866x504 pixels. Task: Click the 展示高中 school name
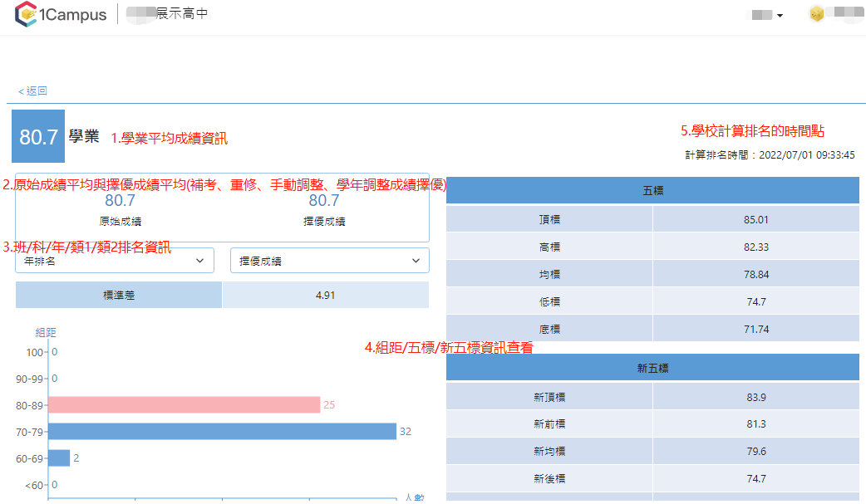pyautogui.click(x=182, y=14)
